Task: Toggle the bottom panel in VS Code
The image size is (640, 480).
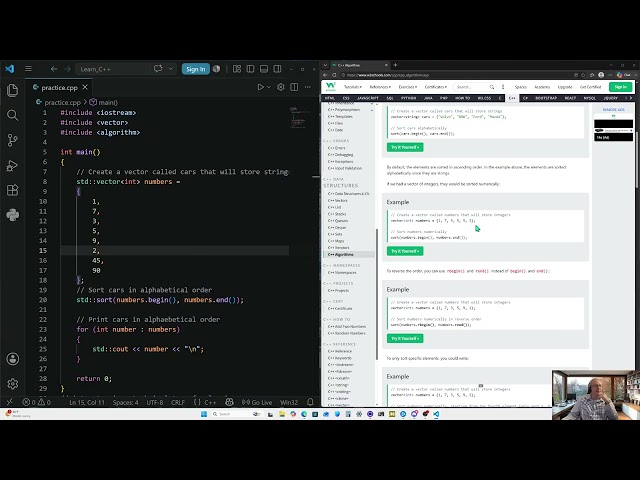Action: point(264,69)
